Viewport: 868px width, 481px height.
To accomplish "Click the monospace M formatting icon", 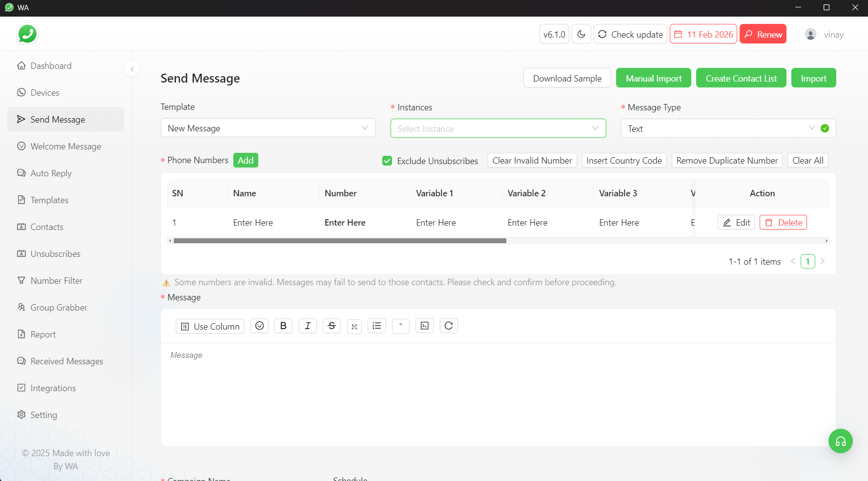I will (x=354, y=326).
